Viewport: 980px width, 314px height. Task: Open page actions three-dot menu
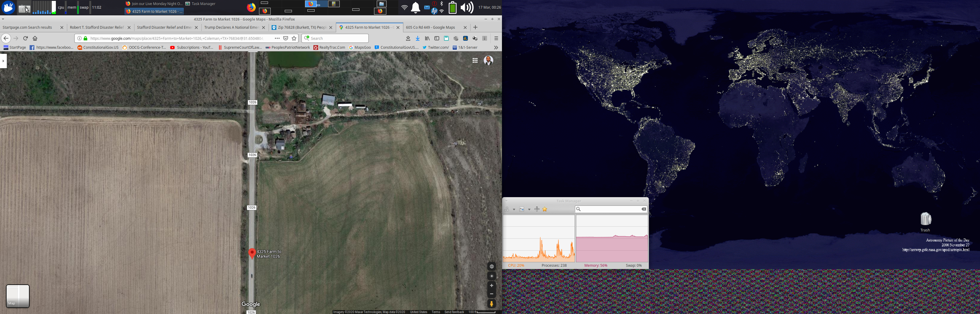click(x=277, y=38)
